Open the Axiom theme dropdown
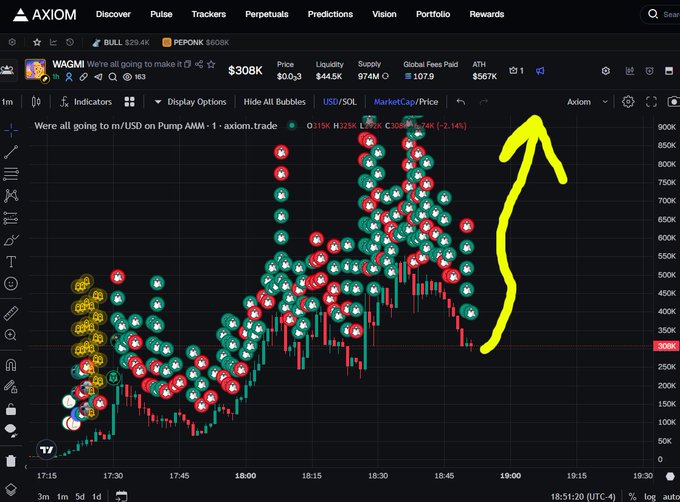680x502 pixels. point(587,102)
